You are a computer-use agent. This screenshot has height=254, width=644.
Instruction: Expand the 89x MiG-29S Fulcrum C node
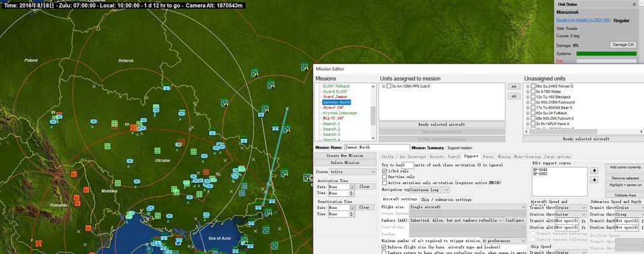tap(528, 118)
